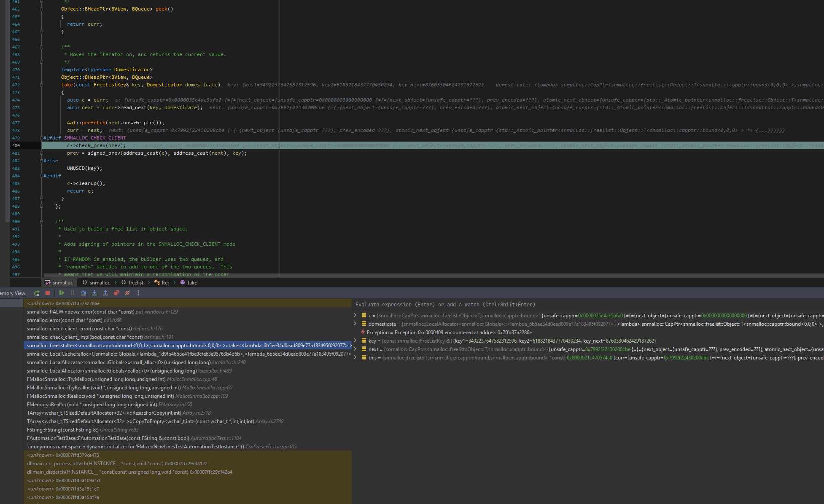Click the Step Over debugger icon
The width and height of the screenshot is (824, 504).
coord(83,293)
